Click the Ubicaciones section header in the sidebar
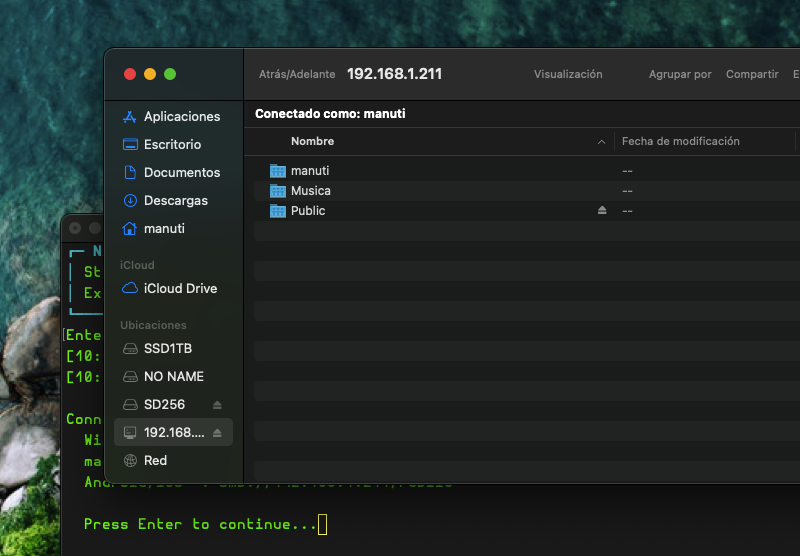 point(153,325)
